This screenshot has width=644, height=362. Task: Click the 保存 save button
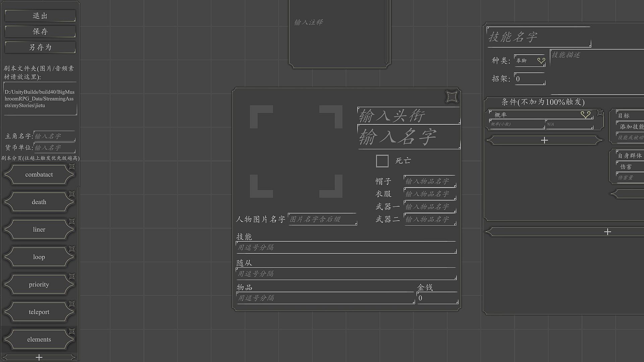(x=40, y=32)
